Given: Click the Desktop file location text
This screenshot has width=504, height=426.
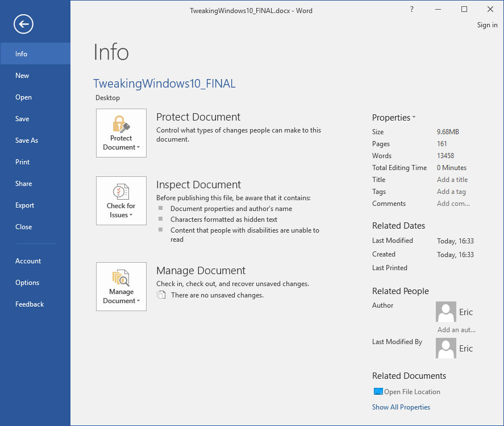Looking at the screenshot, I should coord(108,98).
